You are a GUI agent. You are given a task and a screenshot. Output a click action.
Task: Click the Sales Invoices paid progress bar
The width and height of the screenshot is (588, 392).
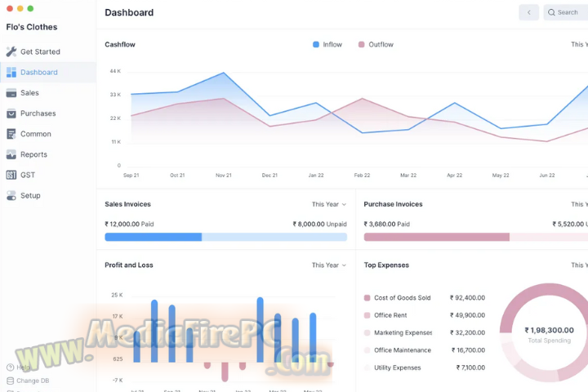pos(154,237)
